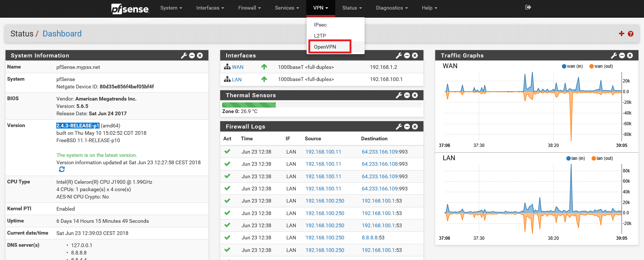644x260 pixels.
Task: Open the Interfaces menu dropdown
Action: (210, 8)
